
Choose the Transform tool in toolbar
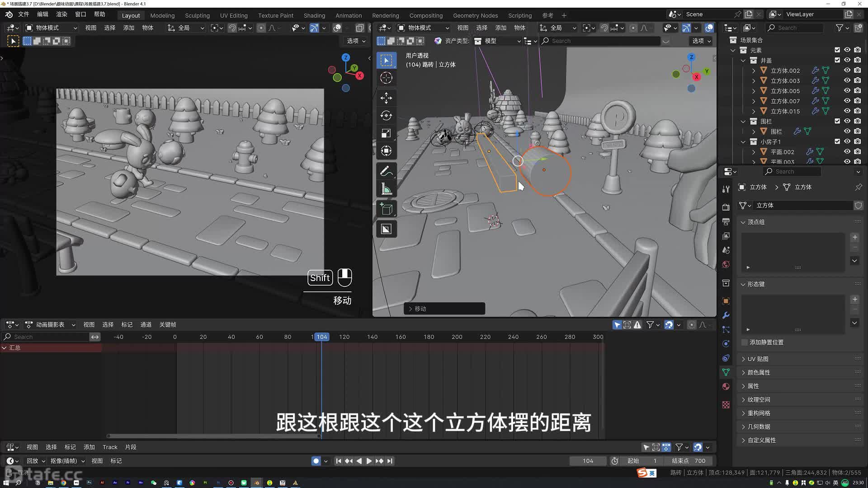point(386,151)
